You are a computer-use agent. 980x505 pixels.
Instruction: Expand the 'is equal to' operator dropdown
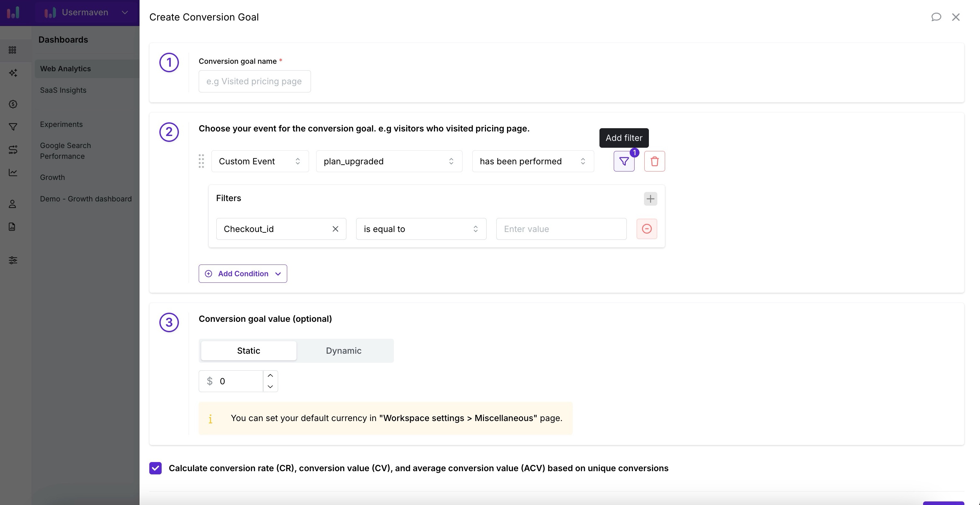[421, 229]
